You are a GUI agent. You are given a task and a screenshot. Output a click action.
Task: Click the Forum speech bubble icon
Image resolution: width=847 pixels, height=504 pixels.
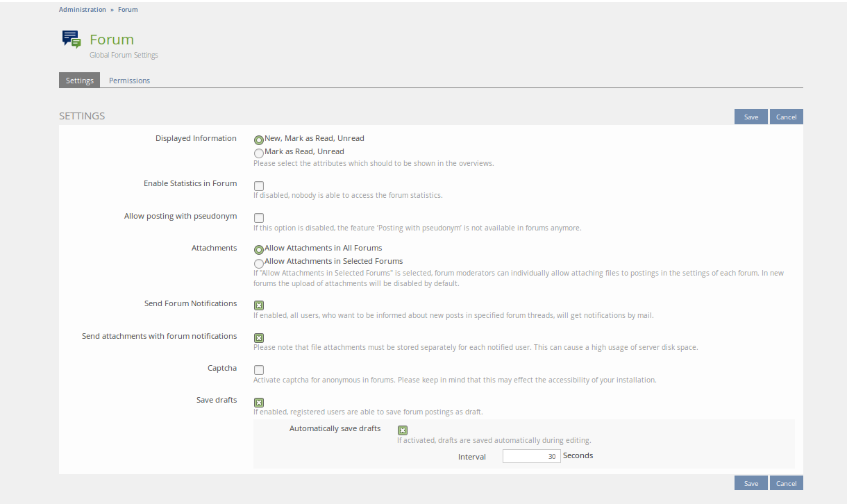[x=71, y=40]
